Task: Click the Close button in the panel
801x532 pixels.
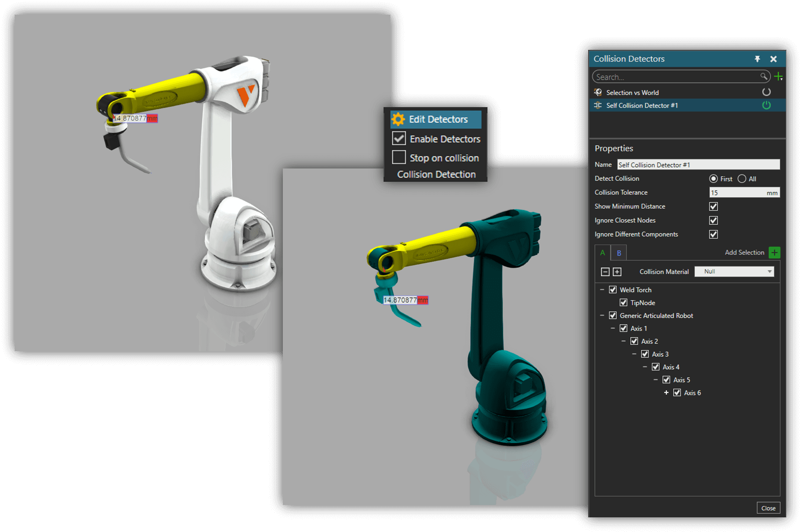Action: pos(768,508)
